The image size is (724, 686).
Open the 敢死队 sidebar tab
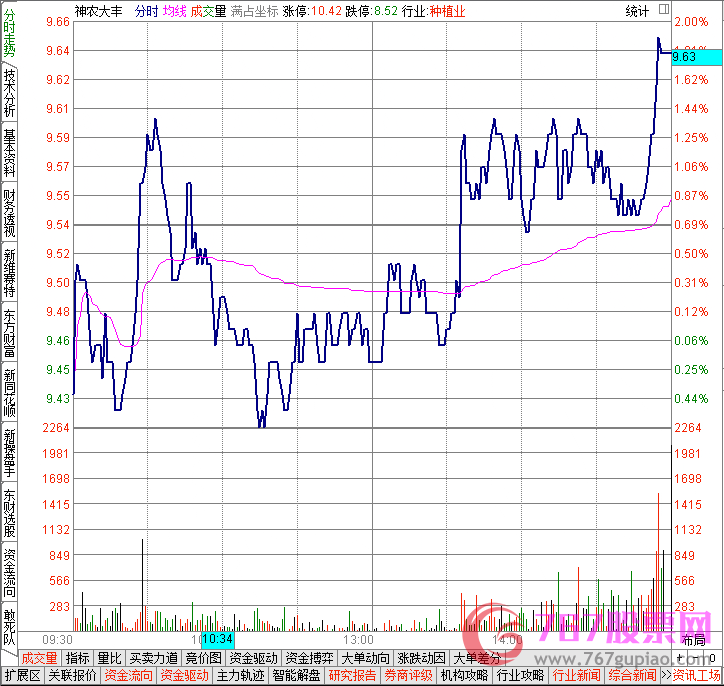tap(9, 626)
